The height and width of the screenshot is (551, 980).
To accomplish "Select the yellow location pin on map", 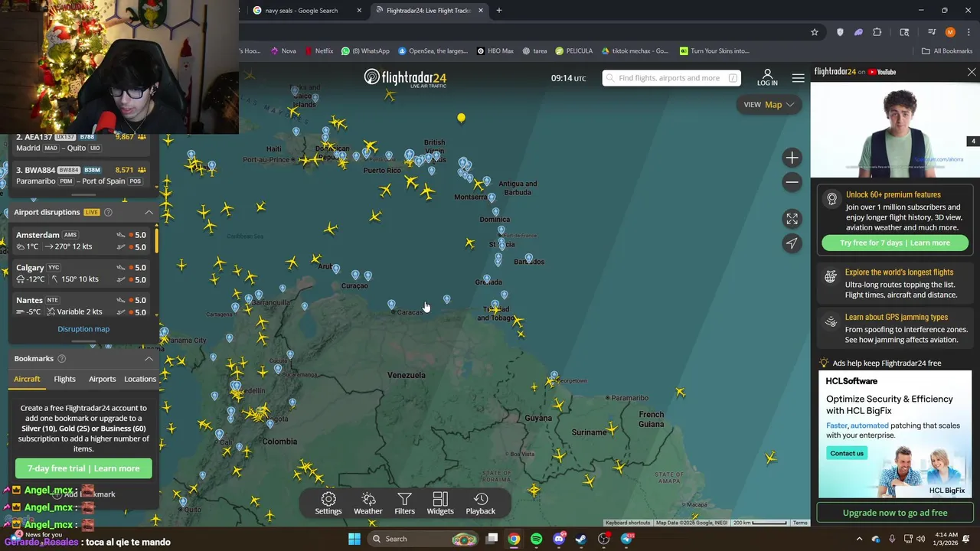I will [461, 118].
